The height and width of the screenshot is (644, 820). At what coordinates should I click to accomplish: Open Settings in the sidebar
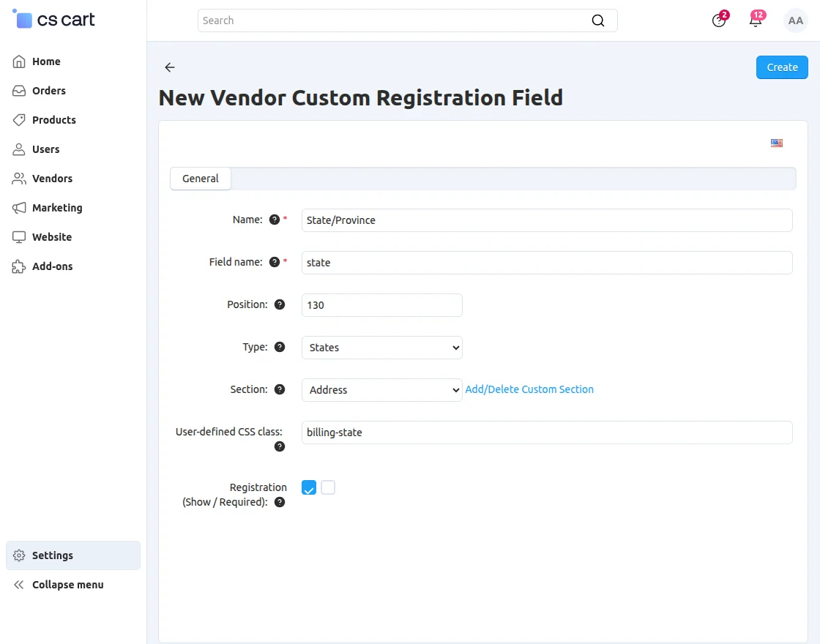pos(73,555)
